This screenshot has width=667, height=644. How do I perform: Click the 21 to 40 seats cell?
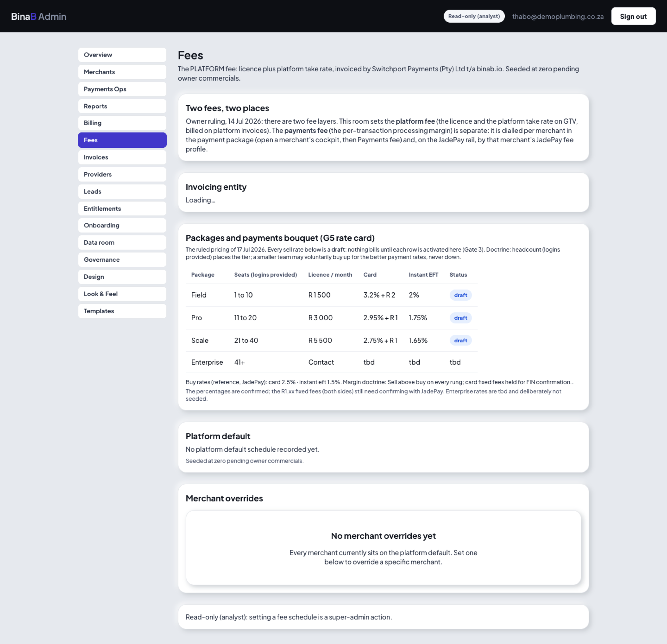tap(246, 340)
